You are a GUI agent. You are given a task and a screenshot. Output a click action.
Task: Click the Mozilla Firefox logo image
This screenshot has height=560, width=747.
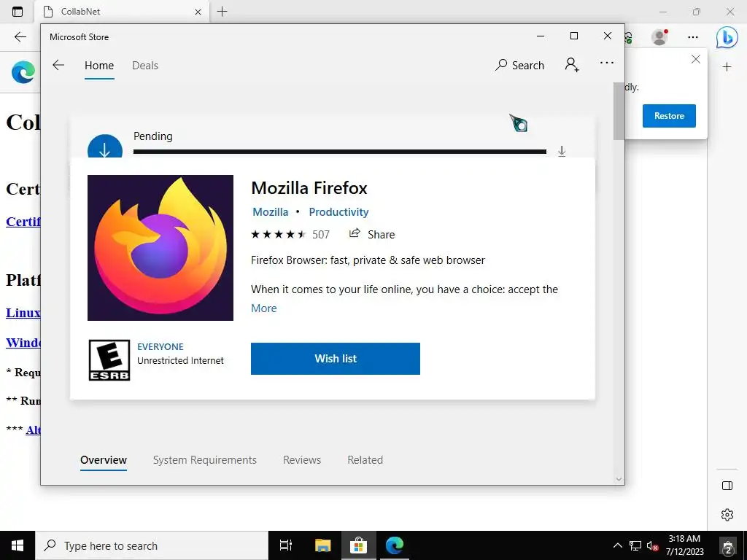pos(160,248)
